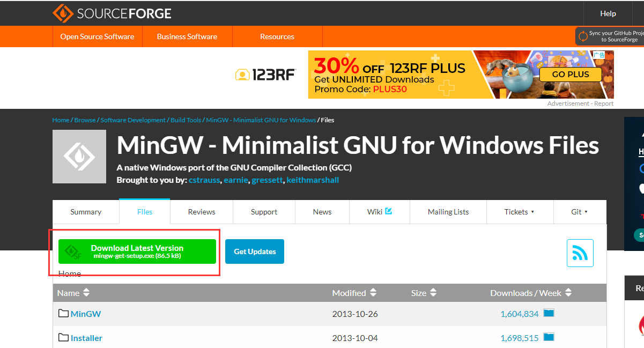This screenshot has height=348, width=644.
Task: Open contributor gressett profile
Action: pyautogui.click(x=268, y=180)
